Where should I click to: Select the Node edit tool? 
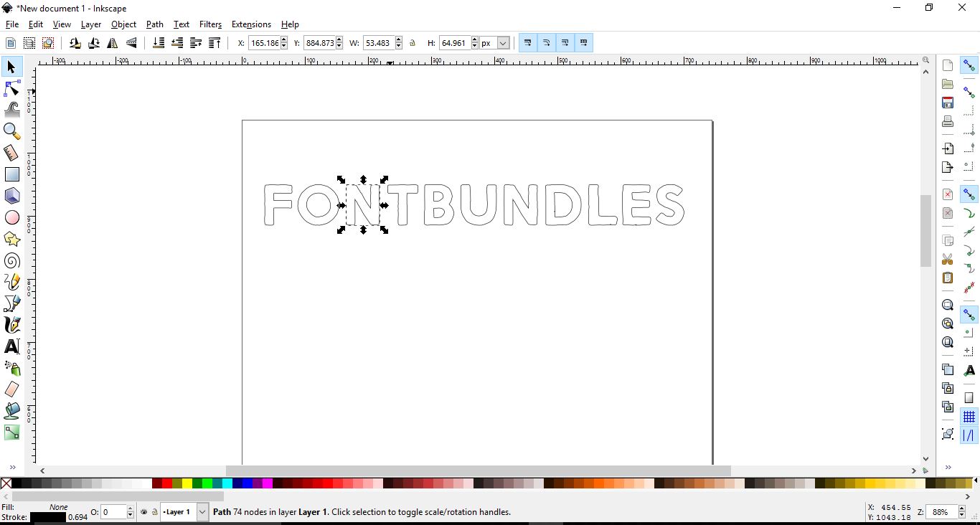tap(11, 88)
